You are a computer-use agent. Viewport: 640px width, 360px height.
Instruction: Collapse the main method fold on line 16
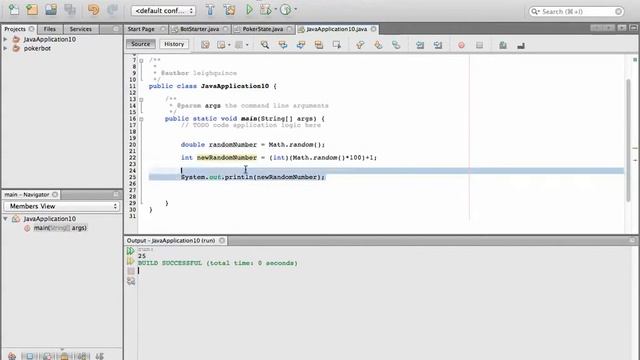141,119
